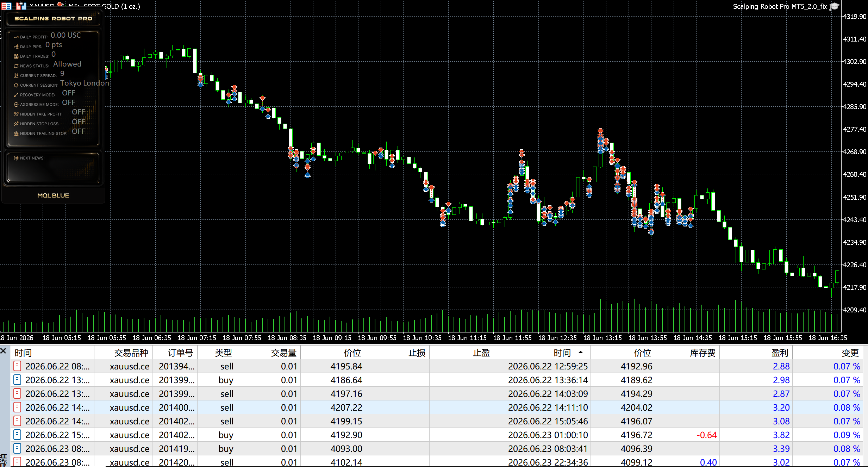Click the Scalping Robot Pro expert hat icon
The image size is (868, 467).
835,6
